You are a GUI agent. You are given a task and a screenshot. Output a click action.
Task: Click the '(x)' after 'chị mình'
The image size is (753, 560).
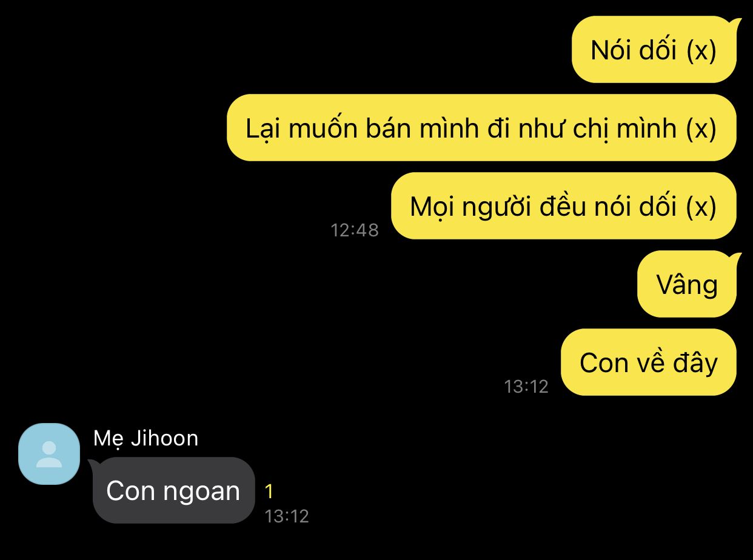click(701, 128)
